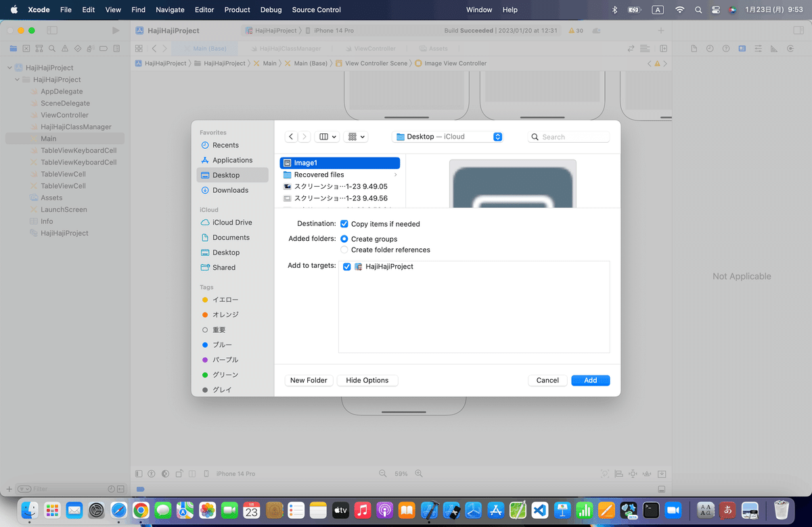The height and width of the screenshot is (527, 812).
Task: Click the Run play button in Xcode toolbar
Action: (116, 30)
